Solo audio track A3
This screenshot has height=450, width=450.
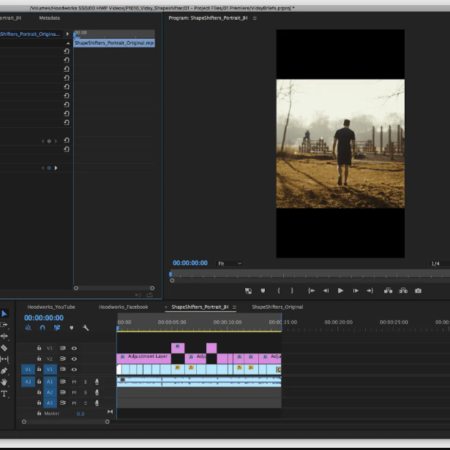tap(85, 403)
